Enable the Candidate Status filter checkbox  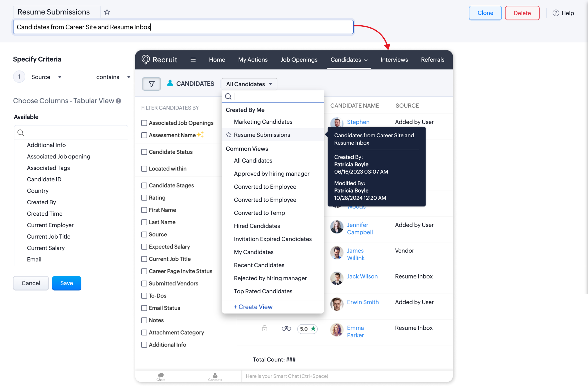pyautogui.click(x=144, y=152)
